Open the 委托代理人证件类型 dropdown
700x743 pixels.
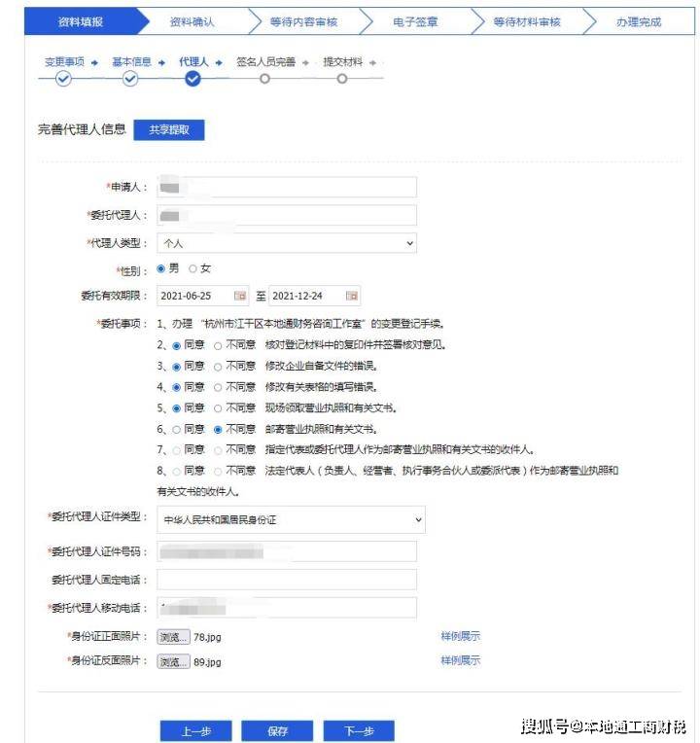291,520
